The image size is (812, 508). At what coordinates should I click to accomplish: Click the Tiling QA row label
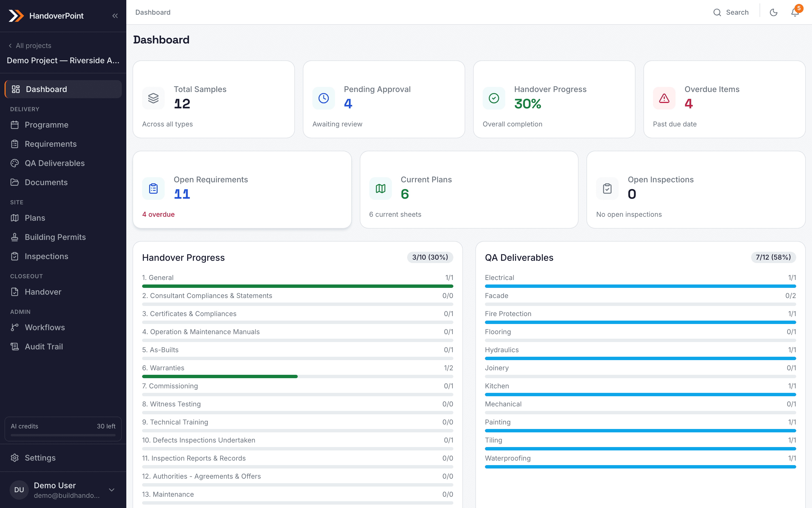494,440
